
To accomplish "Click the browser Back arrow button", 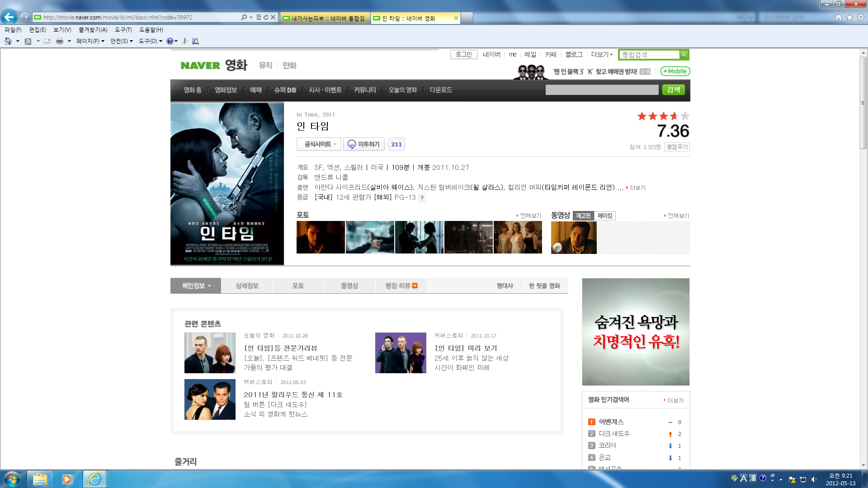I will tap(9, 17).
